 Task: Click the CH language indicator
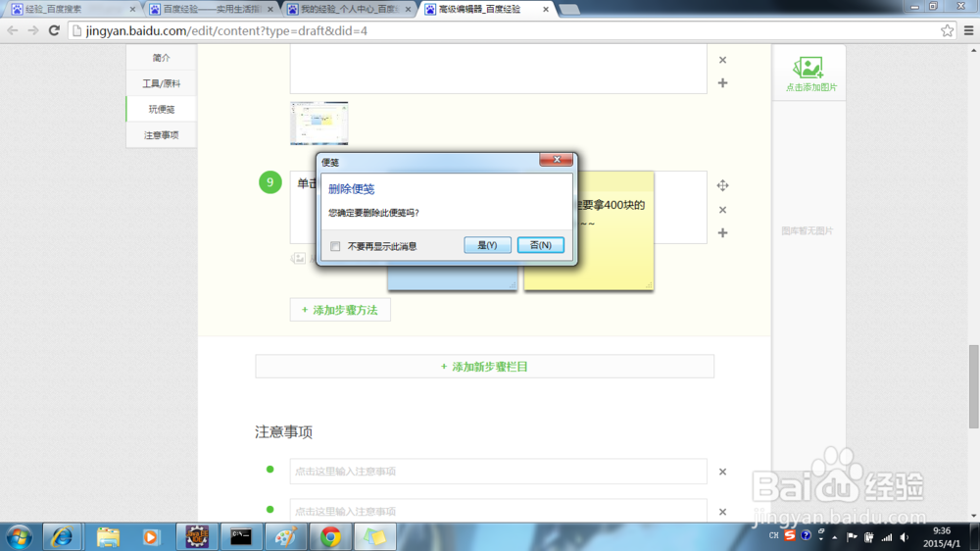[x=774, y=536]
